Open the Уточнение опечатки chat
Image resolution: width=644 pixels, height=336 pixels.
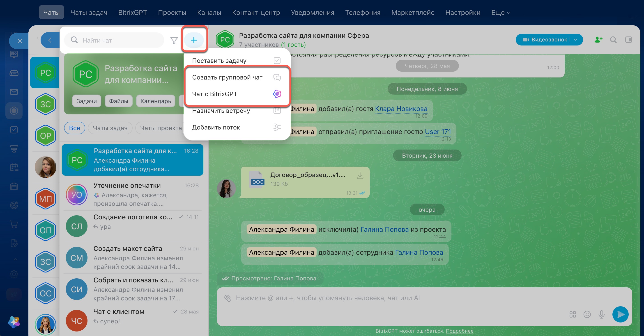[133, 194]
